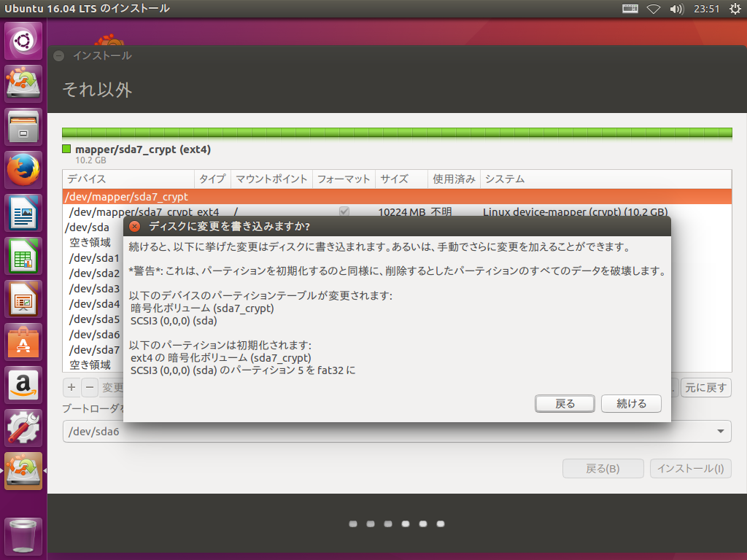Open the sound volume indicator
The height and width of the screenshot is (560, 747).
(x=676, y=9)
